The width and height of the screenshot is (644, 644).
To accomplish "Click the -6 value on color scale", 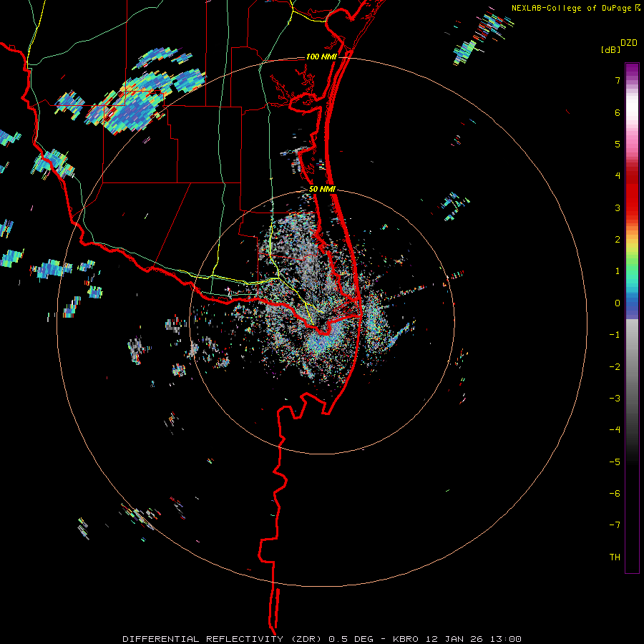I will click(615, 494).
